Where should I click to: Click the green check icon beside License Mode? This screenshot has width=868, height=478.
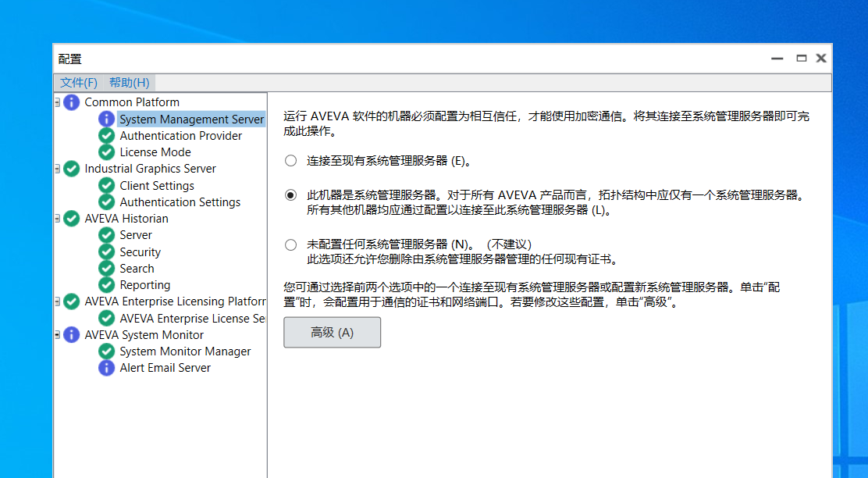coord(107,152)
